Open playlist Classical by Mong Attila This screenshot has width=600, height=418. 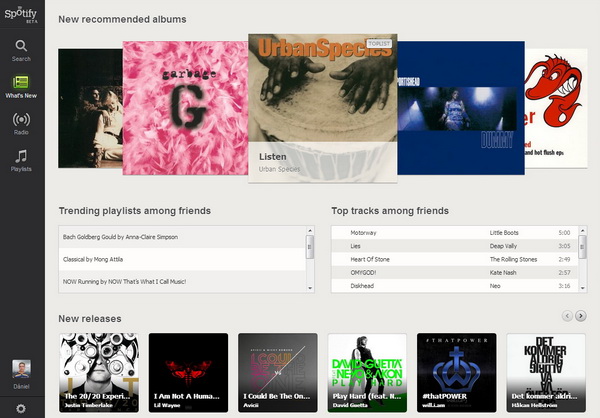coord(182,259)
